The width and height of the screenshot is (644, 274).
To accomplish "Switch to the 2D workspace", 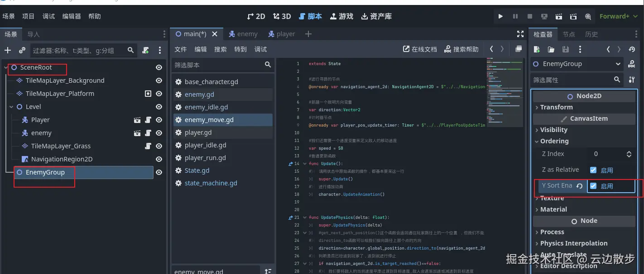I will pyautogui.click(x=256, y=16).
